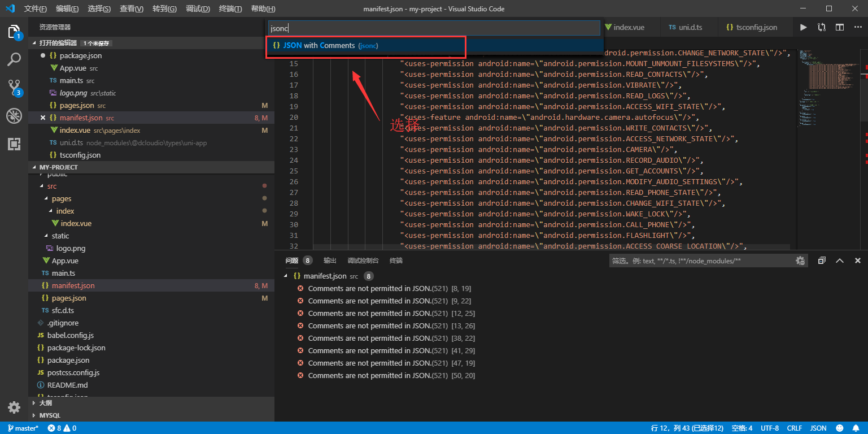Click the open changes icon in editor toolbar
Viewport: 868px width, 434px height.
click(822, 27)
